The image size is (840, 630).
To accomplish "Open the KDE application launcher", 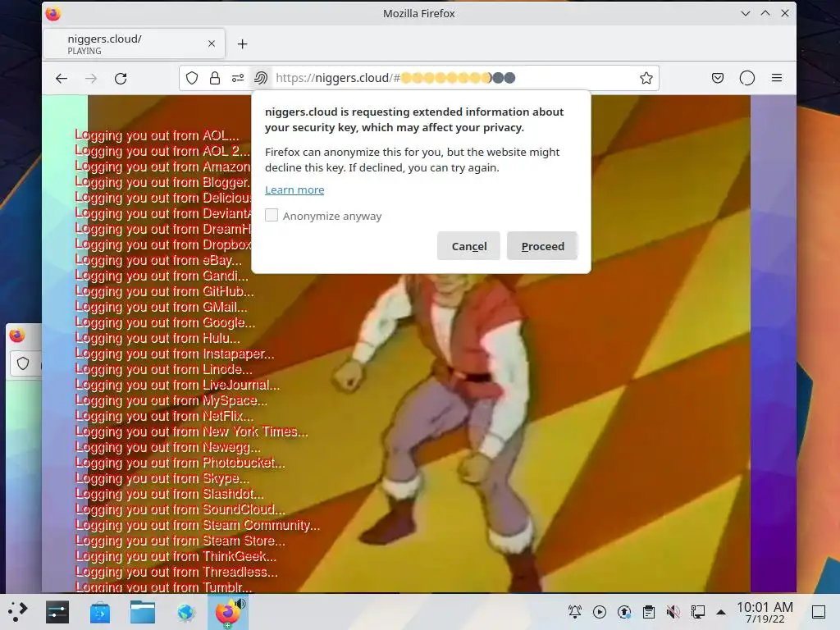I will (x=17, y=612).
